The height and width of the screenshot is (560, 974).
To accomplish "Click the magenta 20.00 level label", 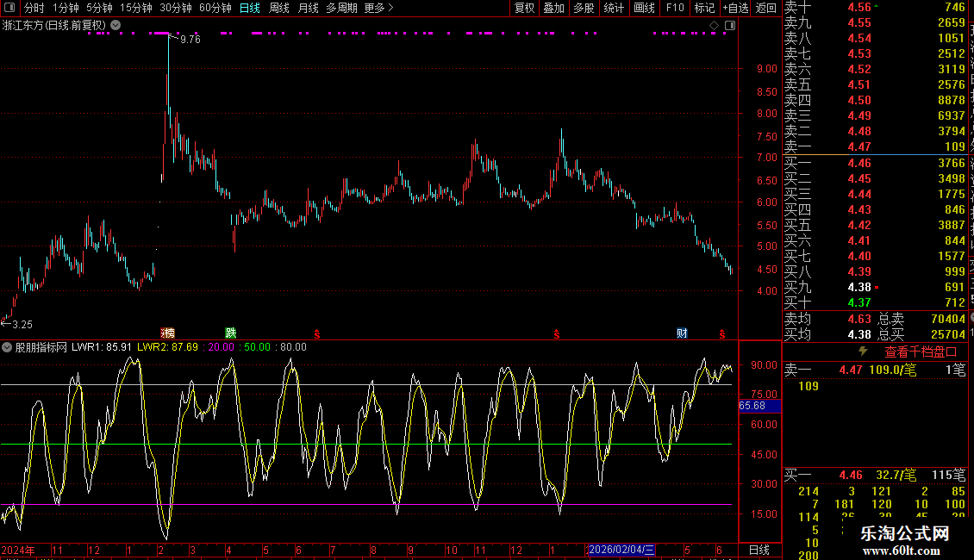I will point(222,347).
